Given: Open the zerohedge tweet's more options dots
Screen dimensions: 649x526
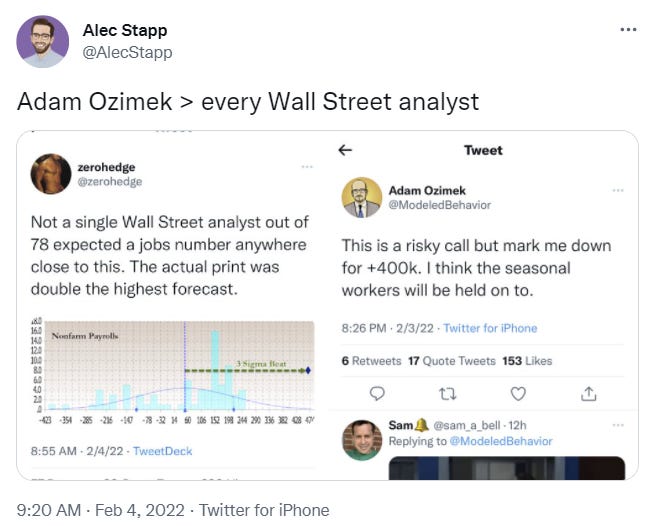Looking at the screenshot, I should pos(307,167).
